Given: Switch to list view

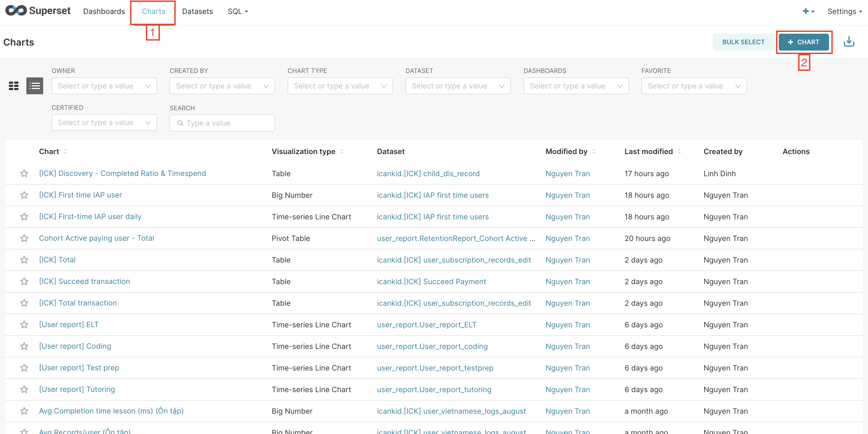Looking at the screenshot, I should [35, 86].
